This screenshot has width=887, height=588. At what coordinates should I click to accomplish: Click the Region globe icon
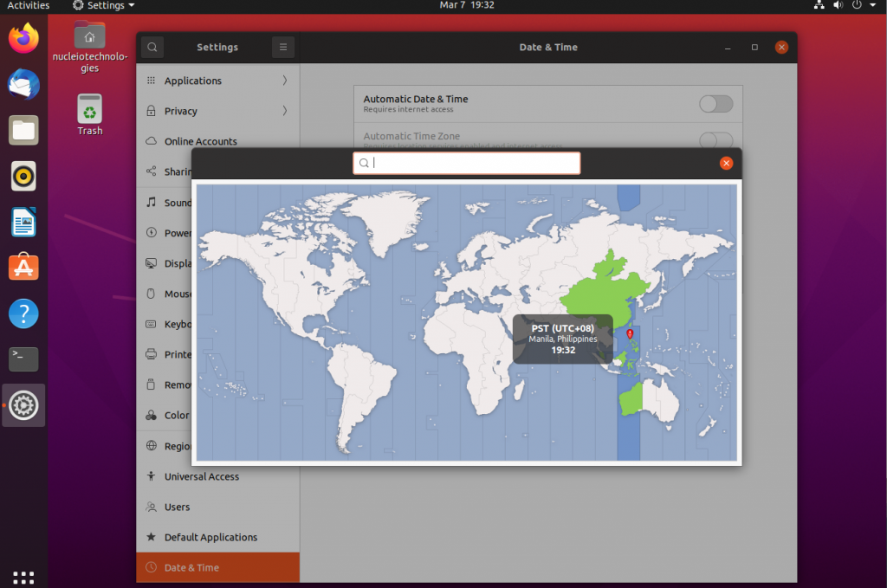tap(151, 445)
